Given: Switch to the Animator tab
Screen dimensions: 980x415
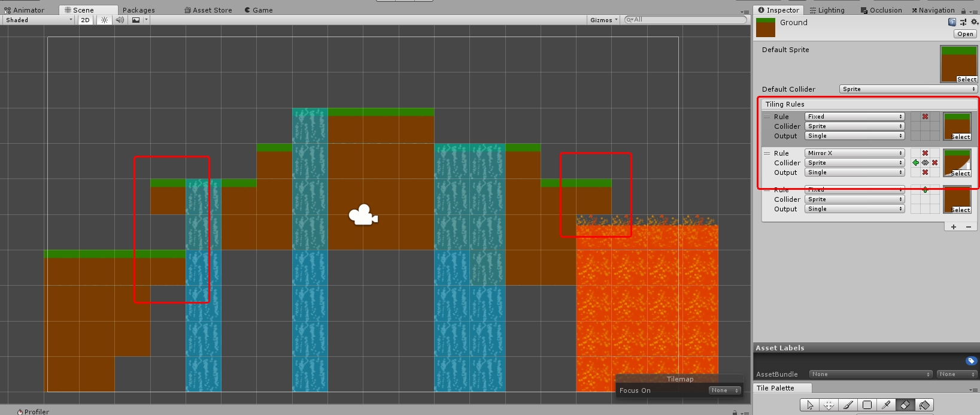Looking at the screenshot, I should [25, 10].
